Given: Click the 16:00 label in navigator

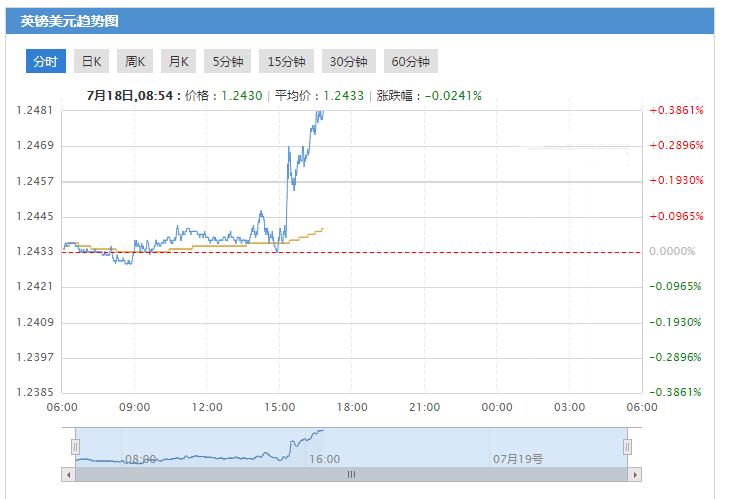Looking at the screenshot, I should click(x=325, y=459).
